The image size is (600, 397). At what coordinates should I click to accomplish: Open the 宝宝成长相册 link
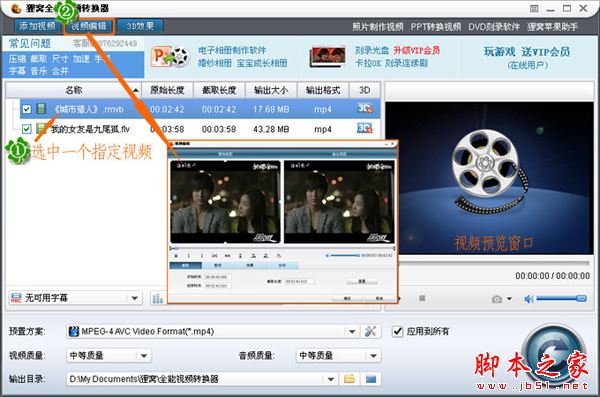tap(262, 63)
